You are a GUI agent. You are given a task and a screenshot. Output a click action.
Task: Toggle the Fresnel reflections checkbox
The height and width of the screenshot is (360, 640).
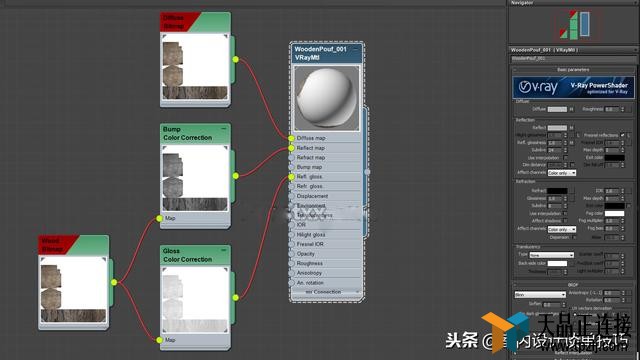click(622, 135)
